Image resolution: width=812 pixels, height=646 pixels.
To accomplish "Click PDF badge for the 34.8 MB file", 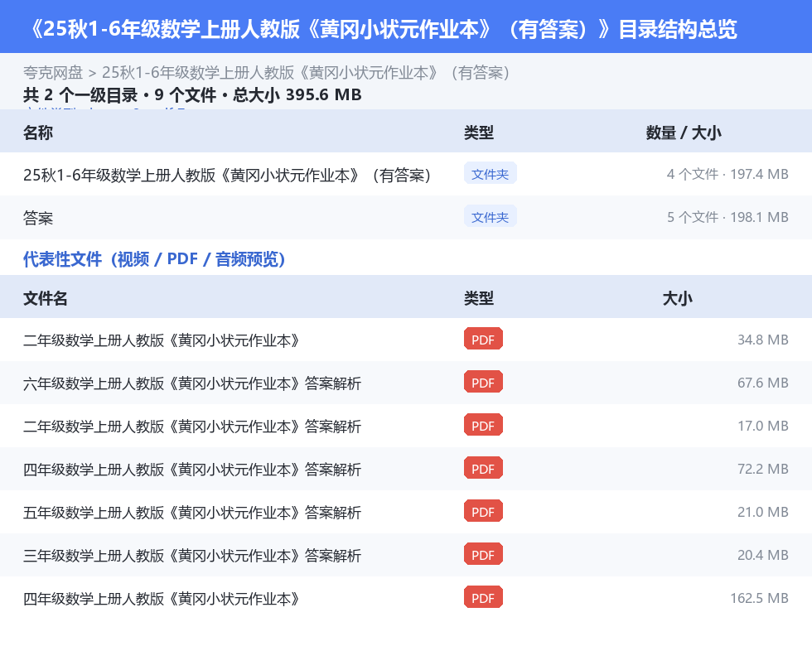I will click(x=483, y=339).
